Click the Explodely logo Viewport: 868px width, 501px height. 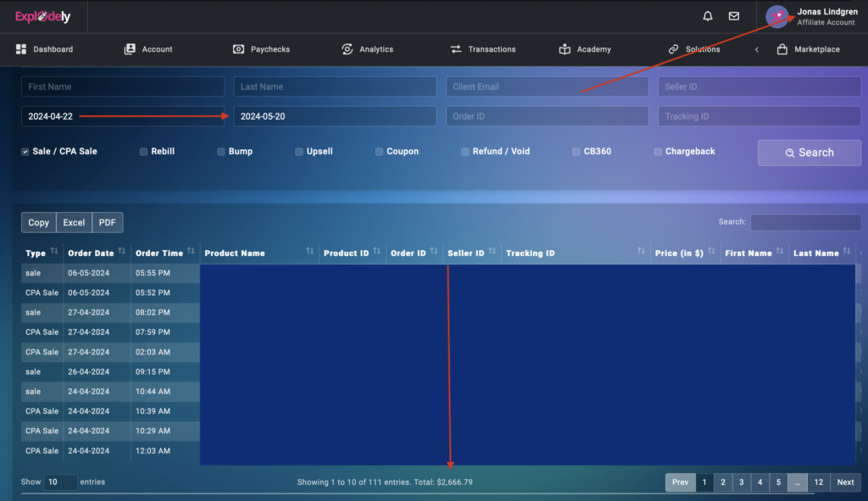(42, 17)
